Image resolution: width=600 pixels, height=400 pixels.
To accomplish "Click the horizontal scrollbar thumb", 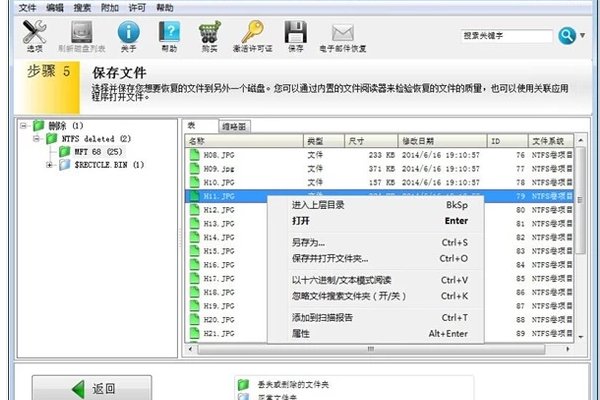I will 371,349.
